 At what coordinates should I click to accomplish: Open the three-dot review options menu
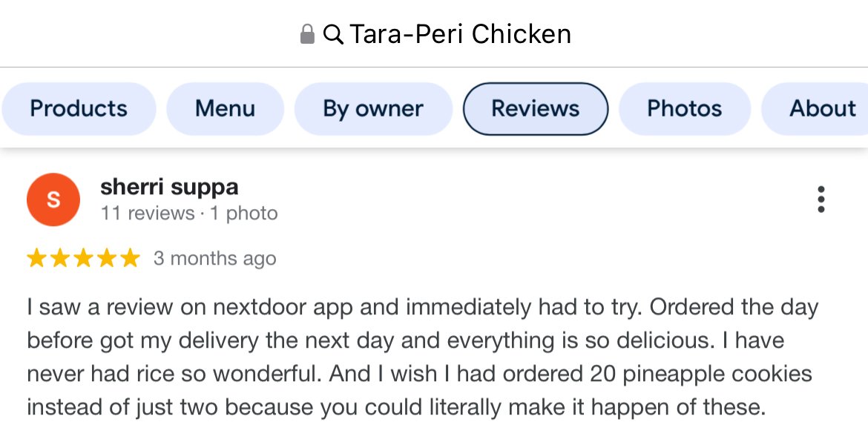click(821, 199)
